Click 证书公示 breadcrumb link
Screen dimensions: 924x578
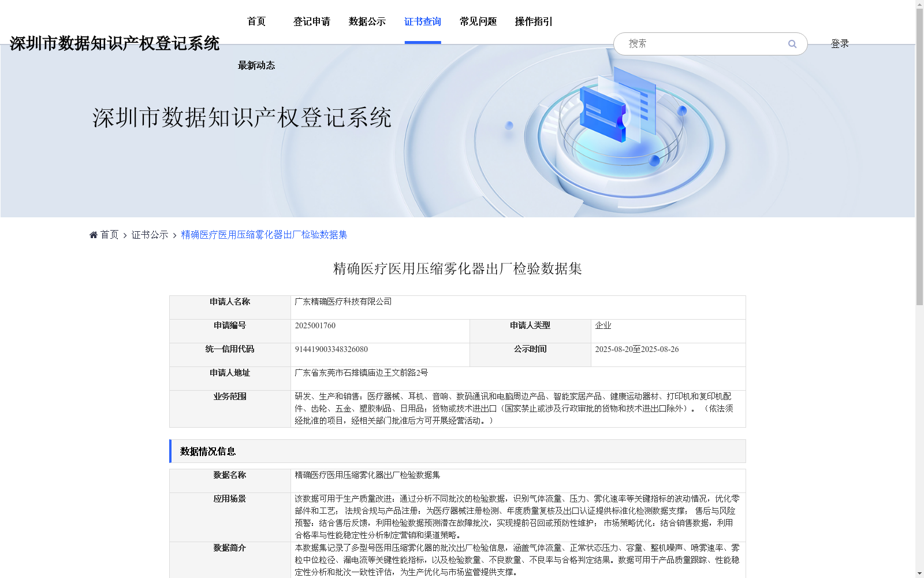[x=150, y=235]
